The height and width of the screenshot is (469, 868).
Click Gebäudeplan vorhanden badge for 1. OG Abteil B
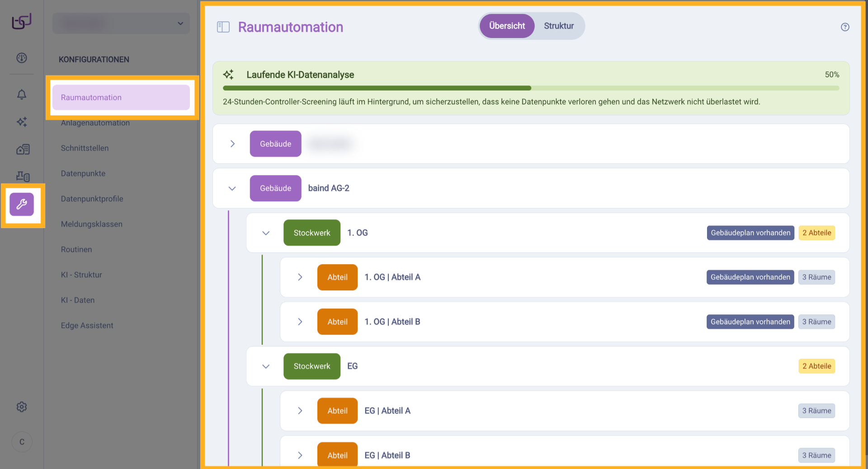(750, 322)
